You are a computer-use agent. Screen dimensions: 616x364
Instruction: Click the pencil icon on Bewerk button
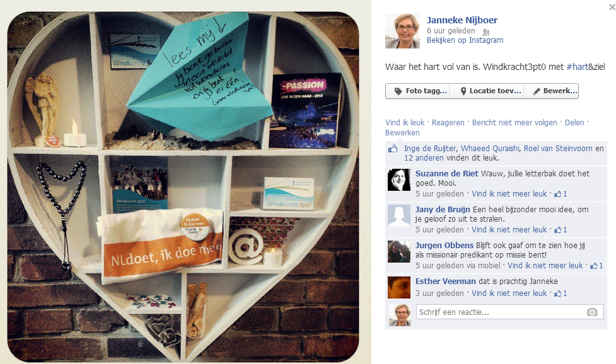pos(537,91)
